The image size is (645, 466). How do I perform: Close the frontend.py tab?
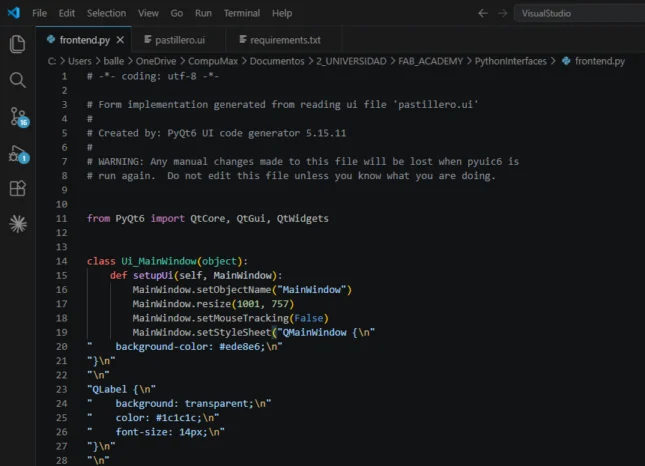(120, 40)
